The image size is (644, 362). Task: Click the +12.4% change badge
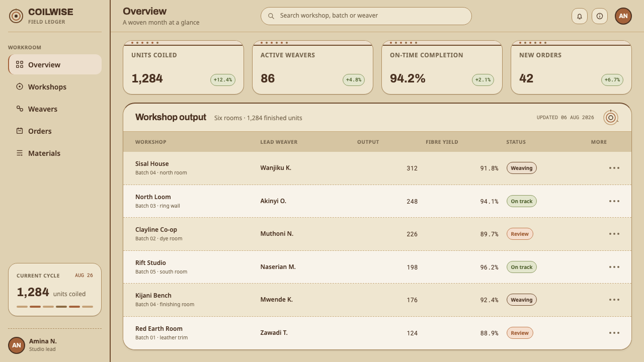223,80
